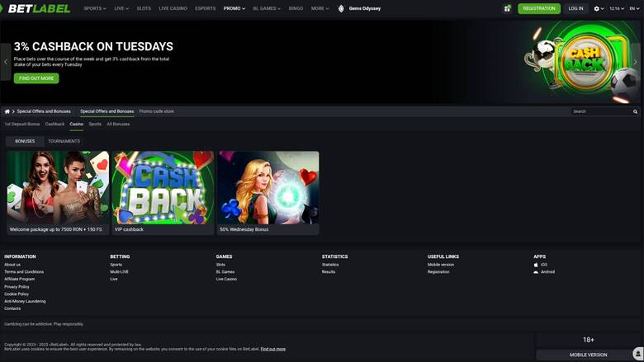Open Mobile version footer link
The image size is (644, 362).
coord(441,265)
